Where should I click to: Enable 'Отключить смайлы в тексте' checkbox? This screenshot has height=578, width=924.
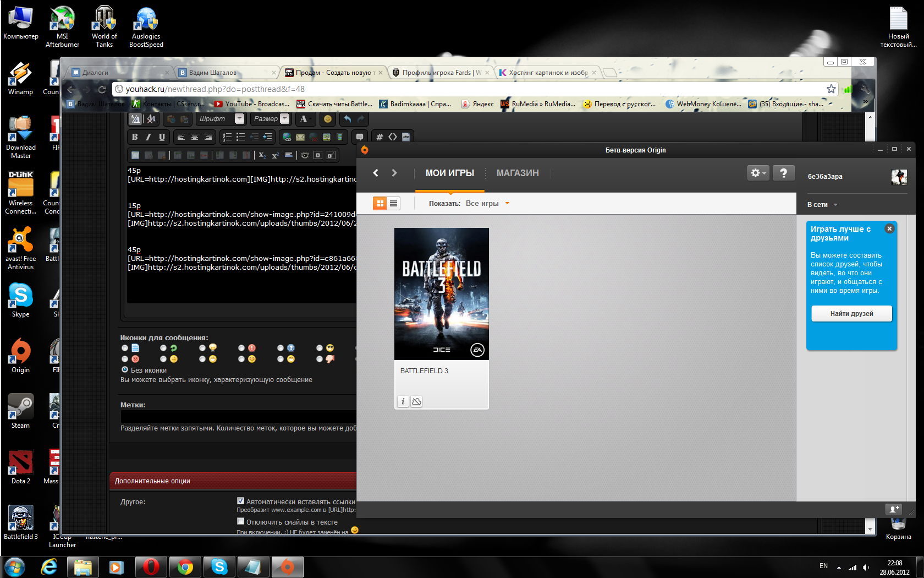click(x=240, y=521)
